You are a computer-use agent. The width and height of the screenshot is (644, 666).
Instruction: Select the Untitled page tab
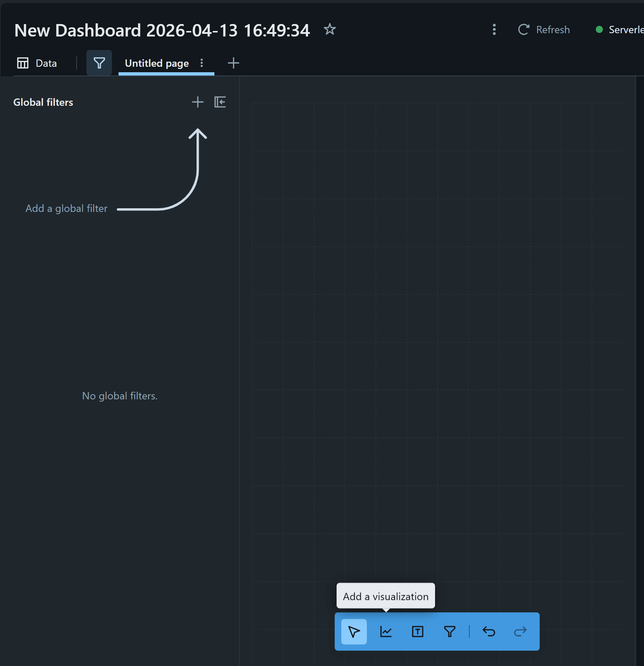157,63
